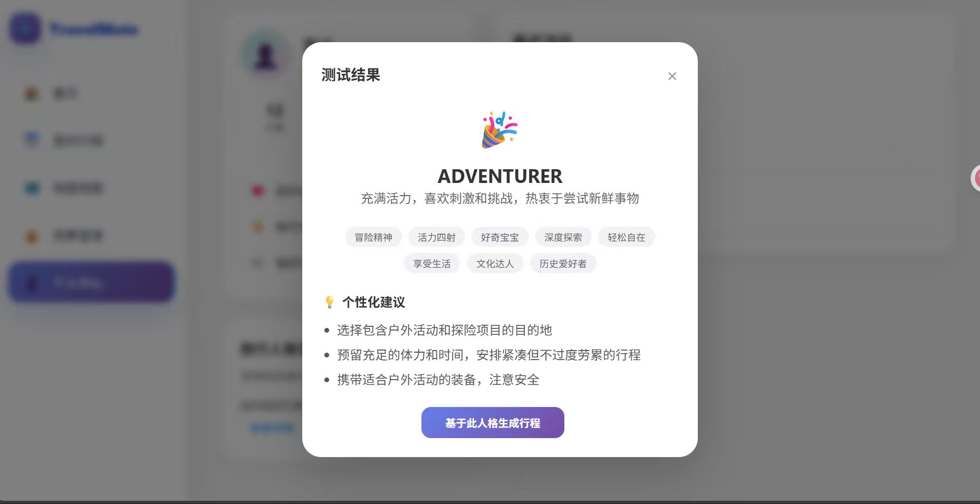
Task: Select the 历史爱好者 tag
Action: 563,264
